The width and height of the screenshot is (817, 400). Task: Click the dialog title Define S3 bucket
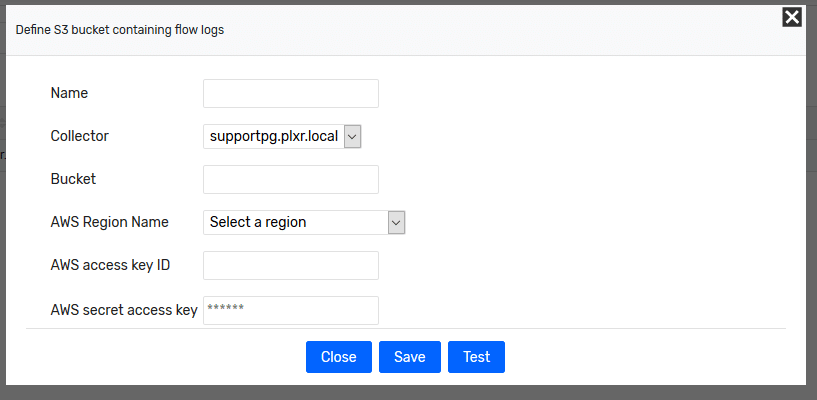click(120, 30)
